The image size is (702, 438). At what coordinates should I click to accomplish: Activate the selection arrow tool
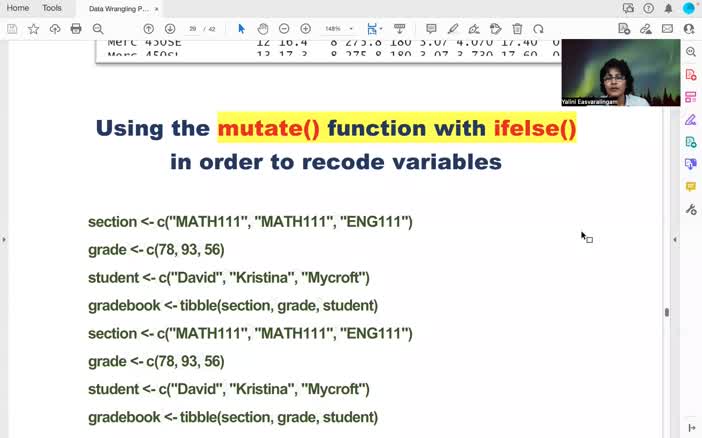(x=241, y=29)
